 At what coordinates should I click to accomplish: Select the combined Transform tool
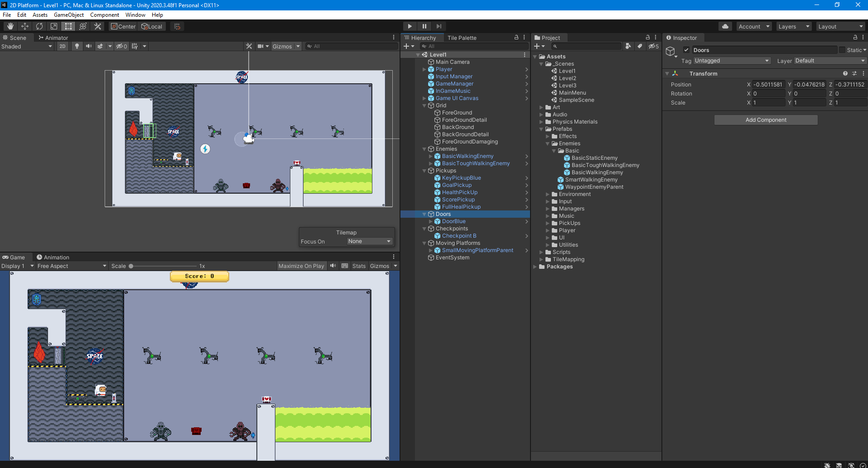[x=83, y=26]
